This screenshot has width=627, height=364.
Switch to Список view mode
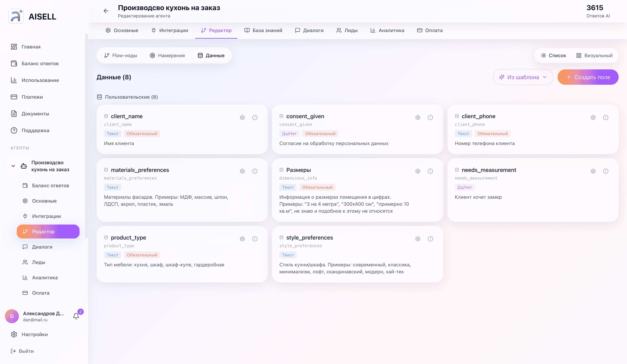click(553, 55)
